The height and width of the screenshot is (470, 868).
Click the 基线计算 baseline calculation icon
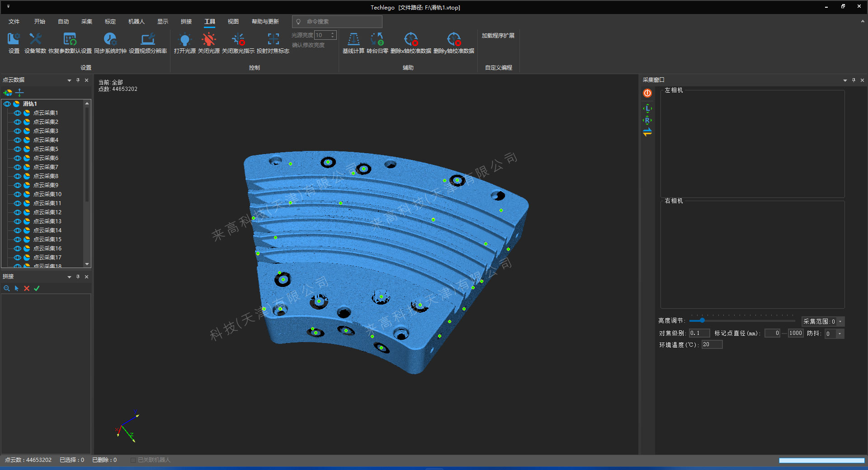click(x=353, y=40)
